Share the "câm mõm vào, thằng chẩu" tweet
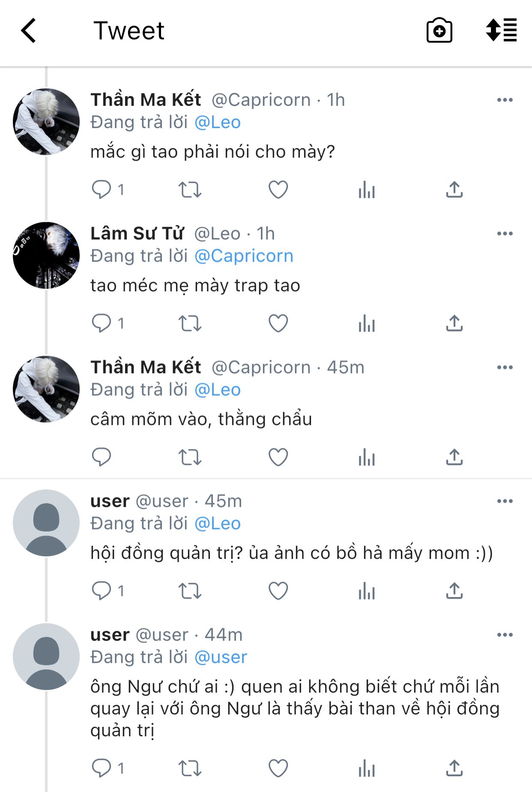The width and height of the screenshot is (532, 792). point(454,457)
